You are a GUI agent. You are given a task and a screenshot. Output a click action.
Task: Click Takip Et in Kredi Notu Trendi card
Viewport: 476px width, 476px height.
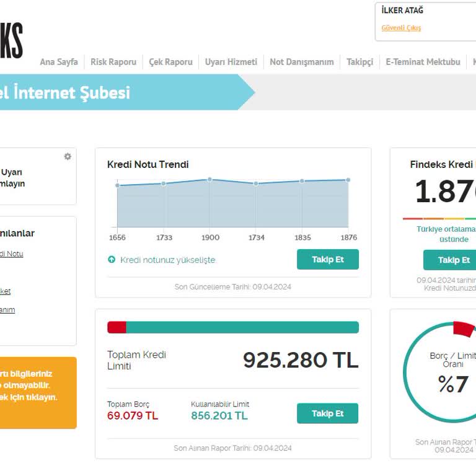(x=328, y=260)
